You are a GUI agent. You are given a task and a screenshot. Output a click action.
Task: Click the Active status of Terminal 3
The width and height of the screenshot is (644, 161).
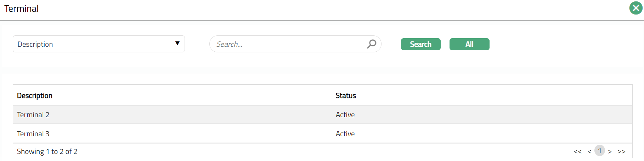345,134
